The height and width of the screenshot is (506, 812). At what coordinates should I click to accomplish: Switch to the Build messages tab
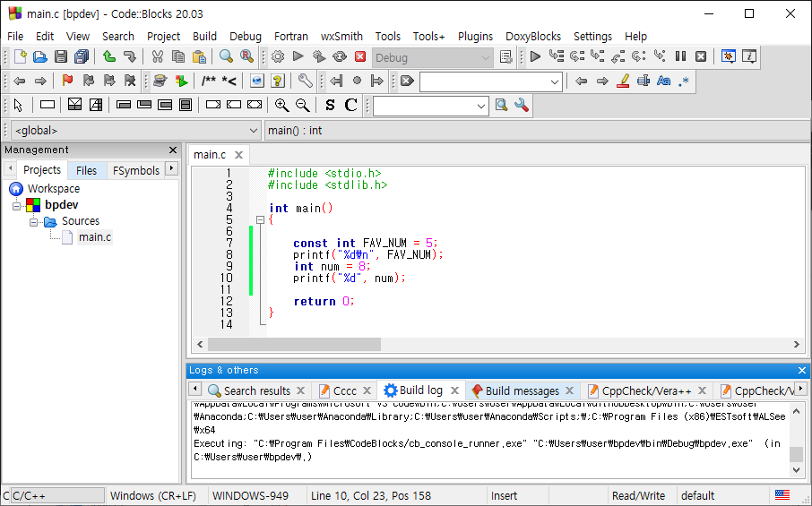522,390
